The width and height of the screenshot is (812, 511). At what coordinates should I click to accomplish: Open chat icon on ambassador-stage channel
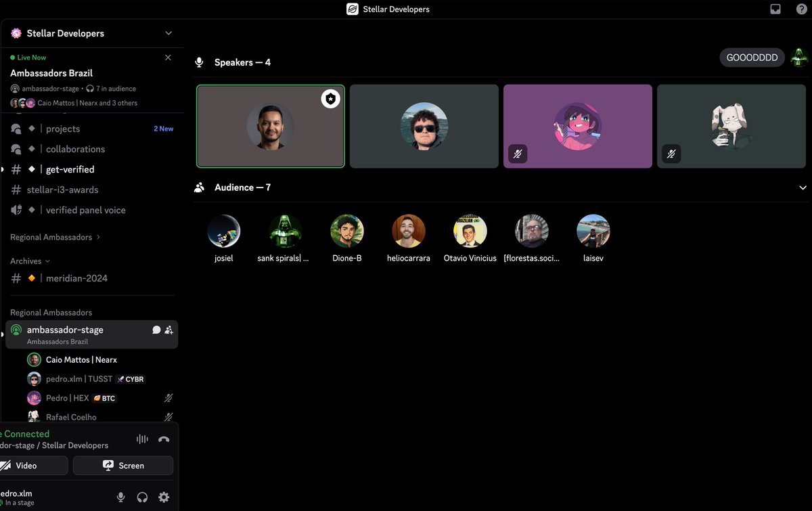(156, 330)
